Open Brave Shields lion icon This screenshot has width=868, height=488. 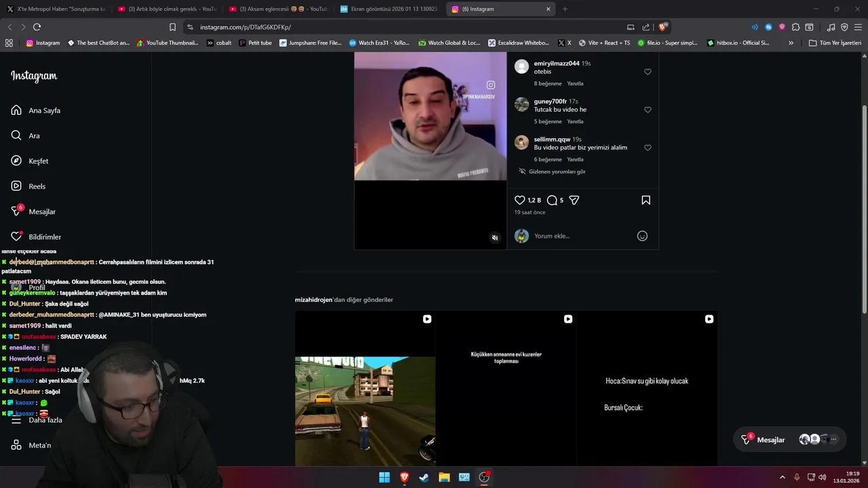(664, 26)
